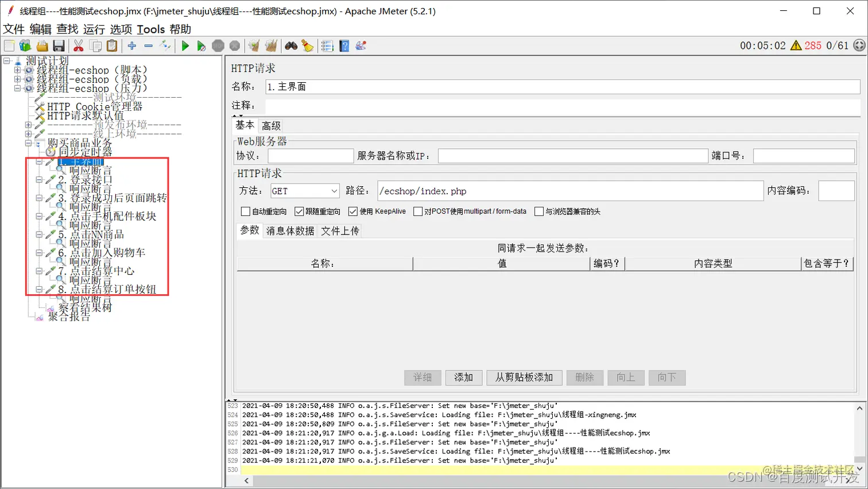Open the Tools menu

151,29
